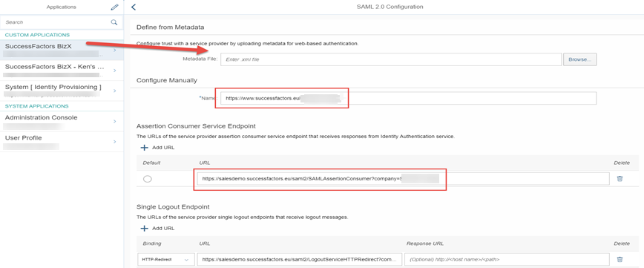
Task: Expand SuccessFactors BizX application chevron
Action: (114, 50)
